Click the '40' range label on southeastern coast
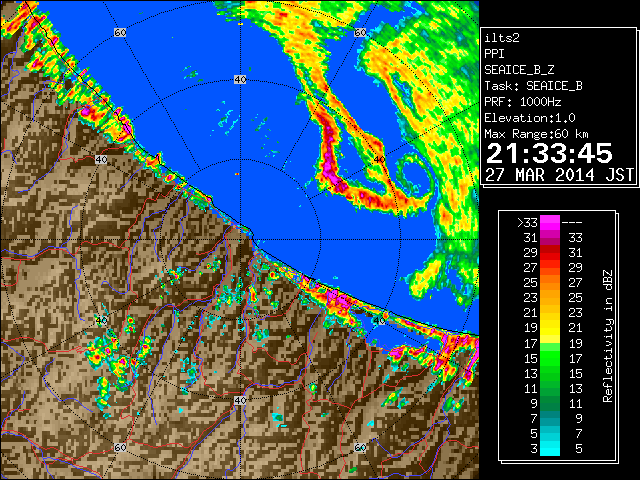This screenshot has width=640, height=480. 379,320
